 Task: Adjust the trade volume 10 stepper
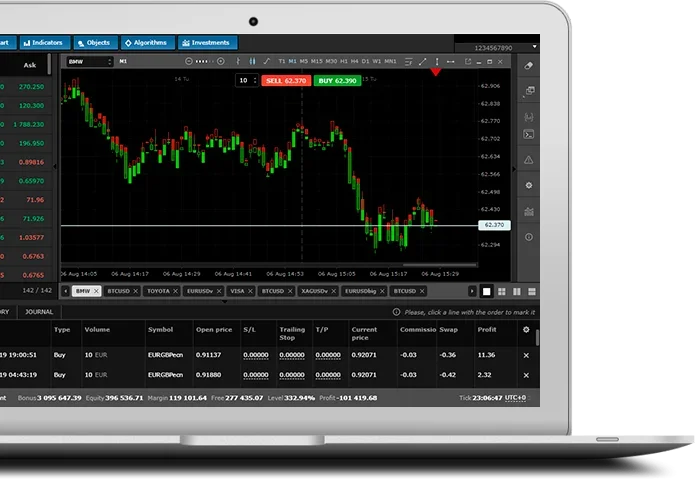[x=254, y=81]
